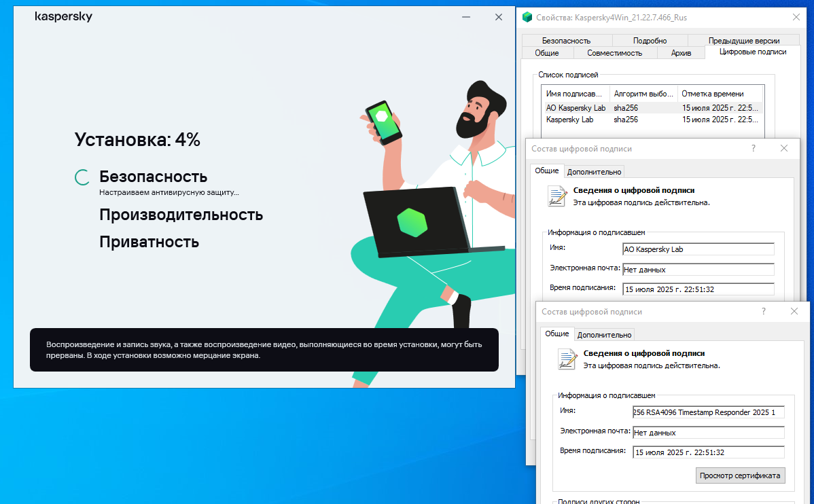This screenshot has width=814, height=504.
Task: Close the lower Состав цифровой подписи dialog
Action: [794, 311]
